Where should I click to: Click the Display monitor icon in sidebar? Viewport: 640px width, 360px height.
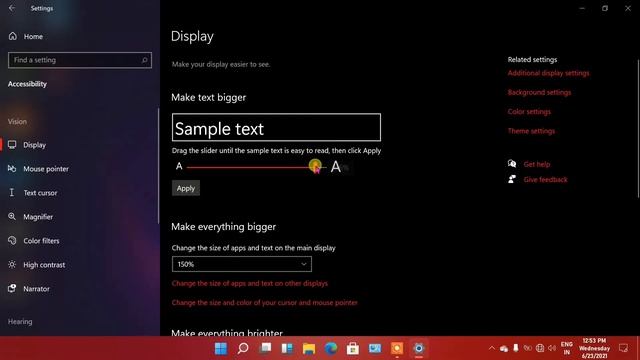click(x=12, y=144)
